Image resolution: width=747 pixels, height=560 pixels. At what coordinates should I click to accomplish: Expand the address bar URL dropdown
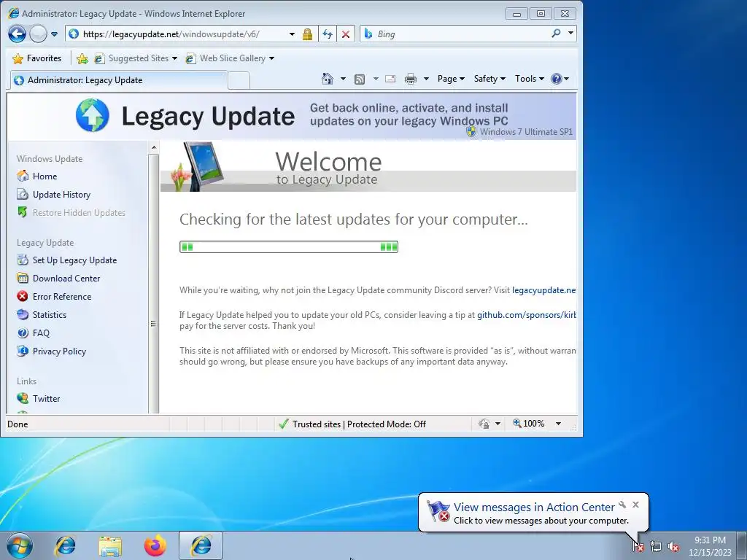click(x=292, y=34)
